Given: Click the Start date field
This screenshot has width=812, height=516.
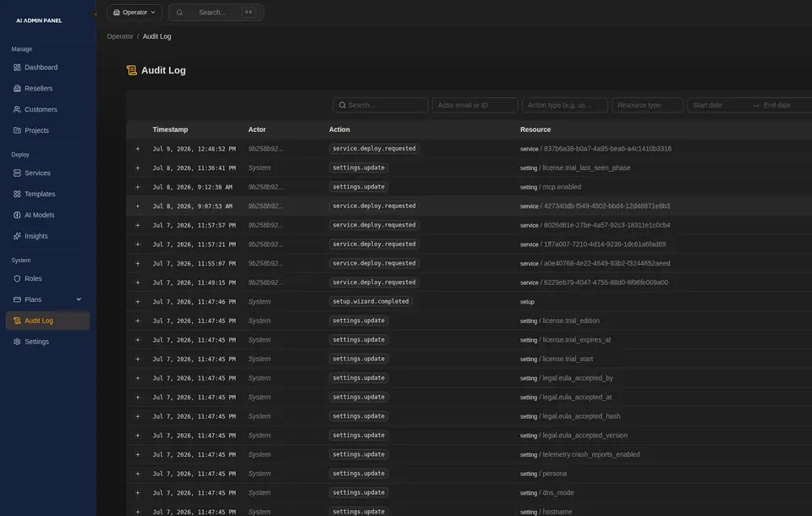Looking at the screenshot, I should pyautogui.click(x=720, y=105).
